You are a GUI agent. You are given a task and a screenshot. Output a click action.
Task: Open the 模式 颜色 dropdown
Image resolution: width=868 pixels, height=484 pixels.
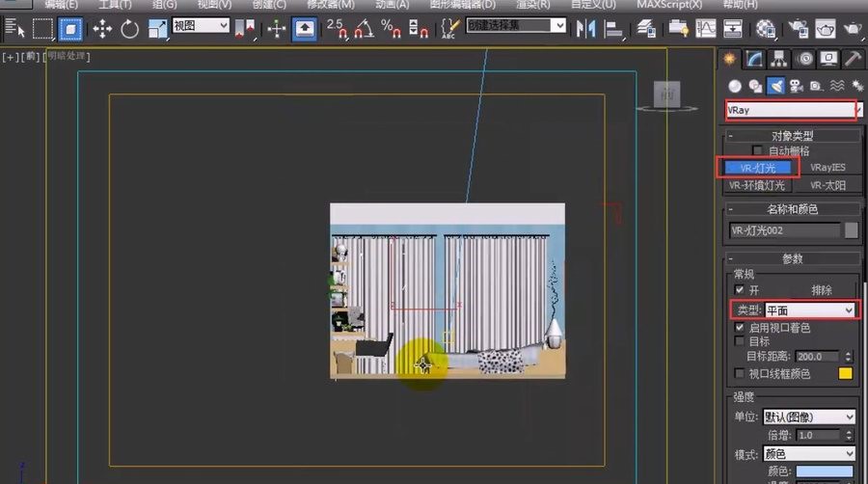point(809,454)
